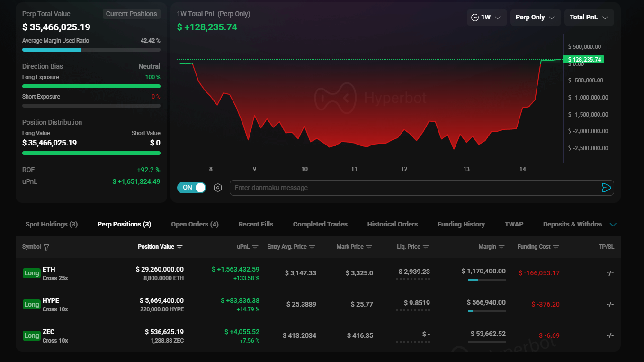Screen dimensions: 644x362
Task: Click the uPnL column sort icon
Action: [x=255, y=247]
